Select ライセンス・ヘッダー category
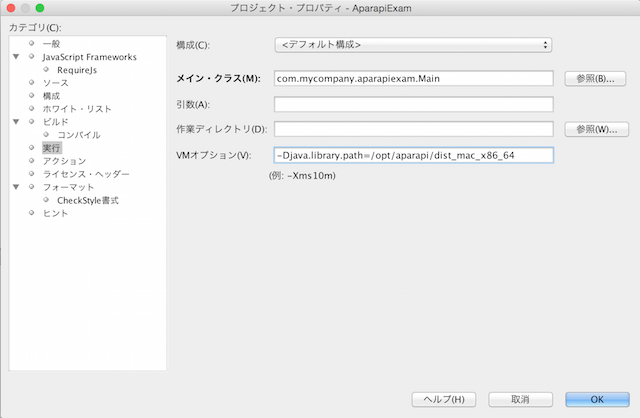This screenshot has height=418, width=640. (x=85, y=174)
